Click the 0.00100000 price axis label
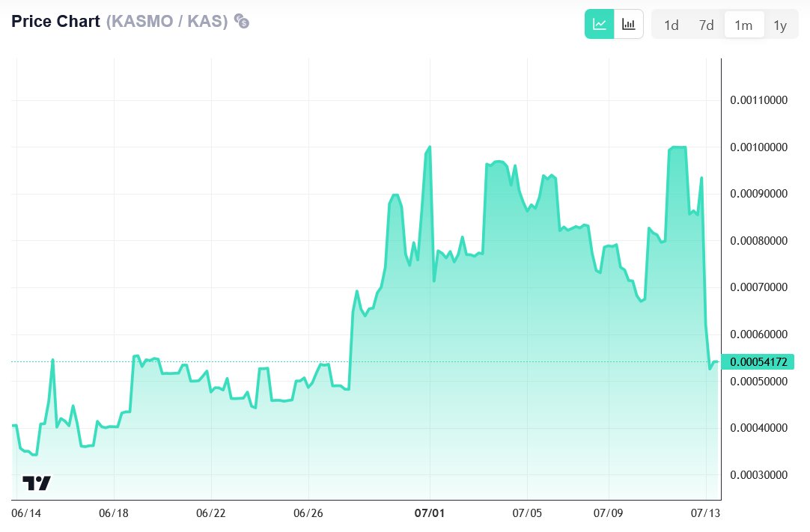The image size is (810, 532). point(758,147)
